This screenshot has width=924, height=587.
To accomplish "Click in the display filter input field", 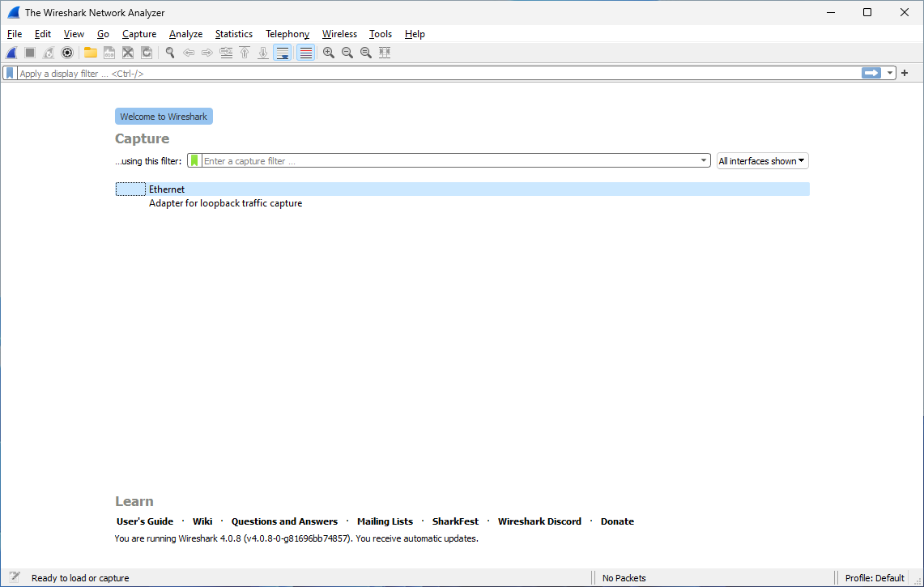I will [439, 73].
